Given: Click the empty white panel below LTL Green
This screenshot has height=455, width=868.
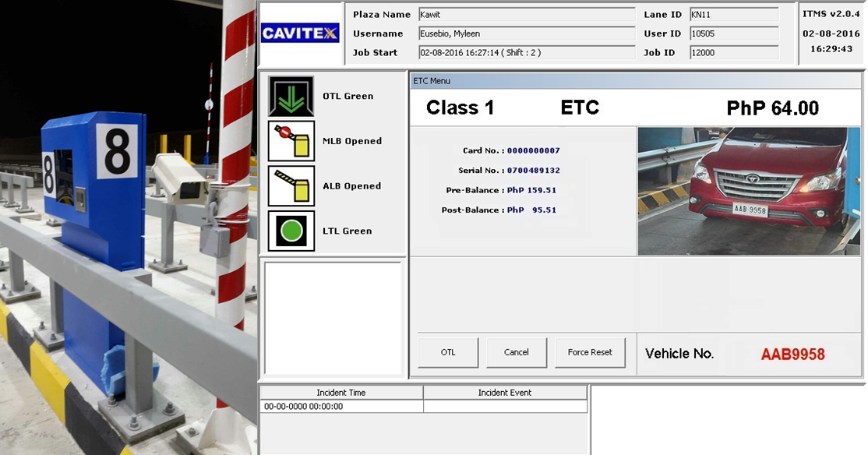Looking at the screenshot, I should [x=333, y=319].
